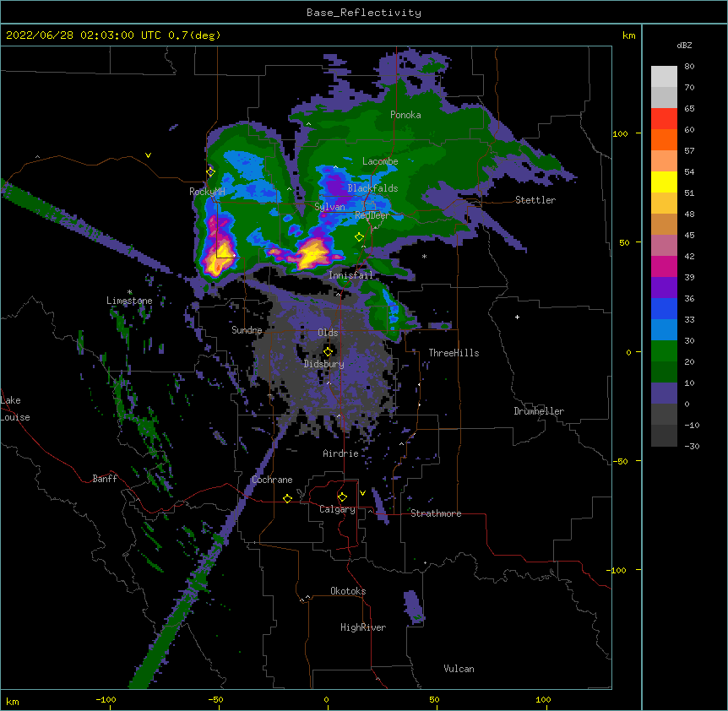Select the yellow diamond marker above Calgary
This screenshot has height=711, width=728.
[342, 497]
